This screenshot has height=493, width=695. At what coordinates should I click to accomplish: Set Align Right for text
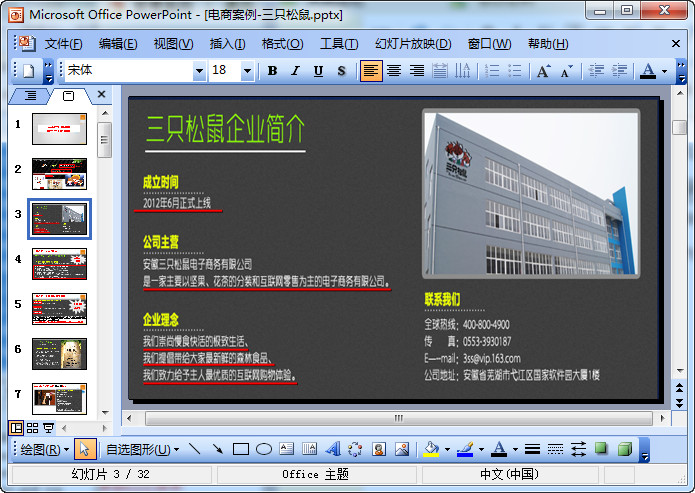pyautogui.click(x=417, y=71)
